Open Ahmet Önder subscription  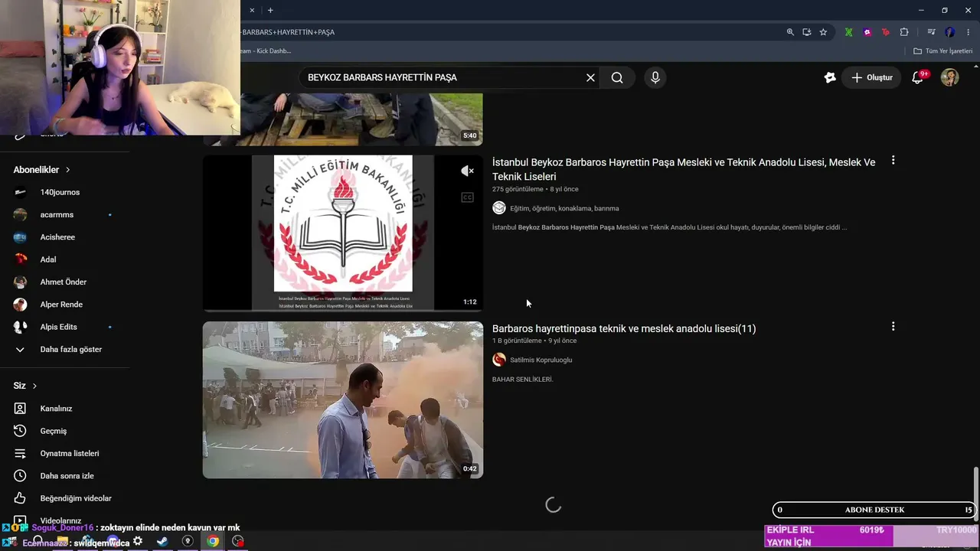point(64,282)
